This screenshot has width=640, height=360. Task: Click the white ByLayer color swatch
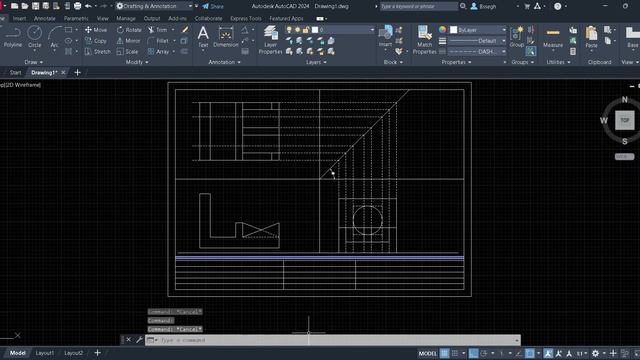(453, 30)
